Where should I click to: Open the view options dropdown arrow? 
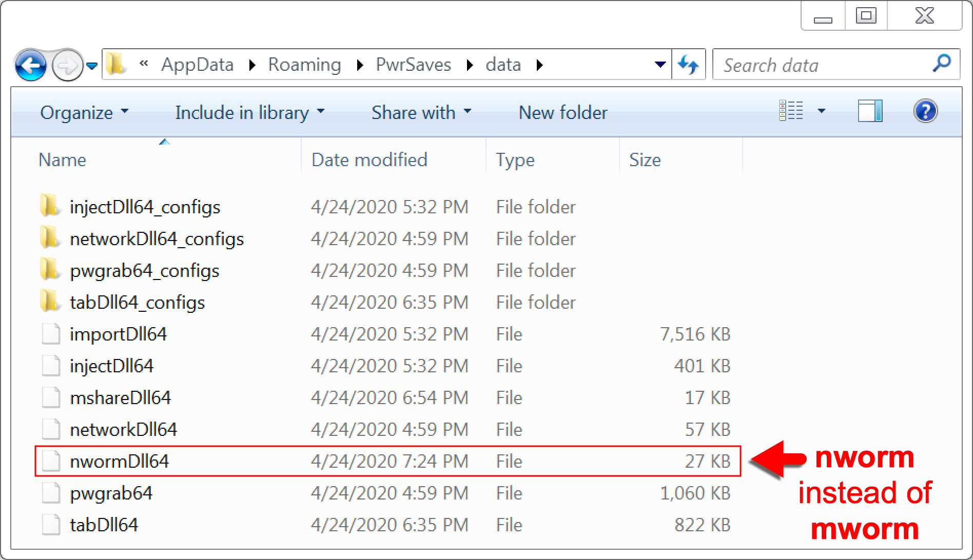pos(821,111)
